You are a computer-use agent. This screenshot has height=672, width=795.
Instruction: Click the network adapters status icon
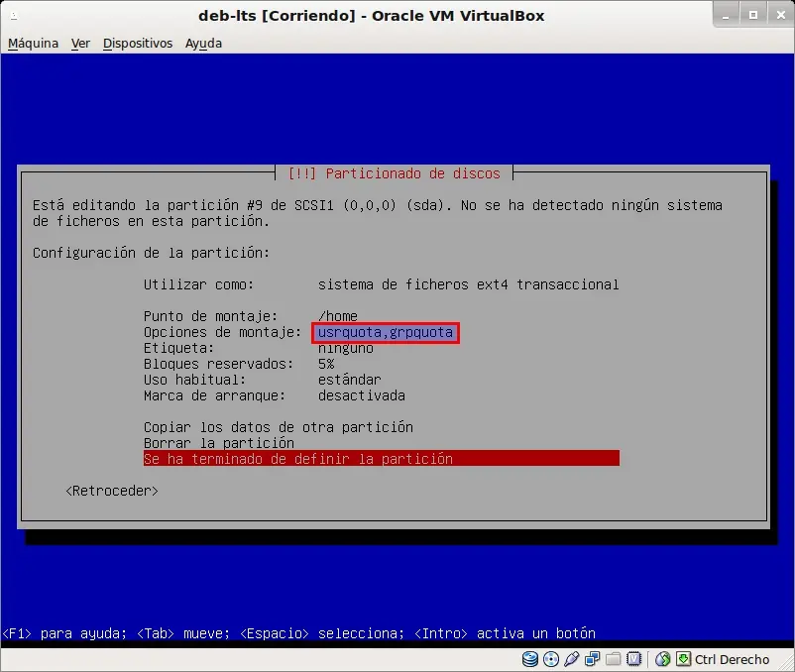pyautogui.click(x=592, y=659)
